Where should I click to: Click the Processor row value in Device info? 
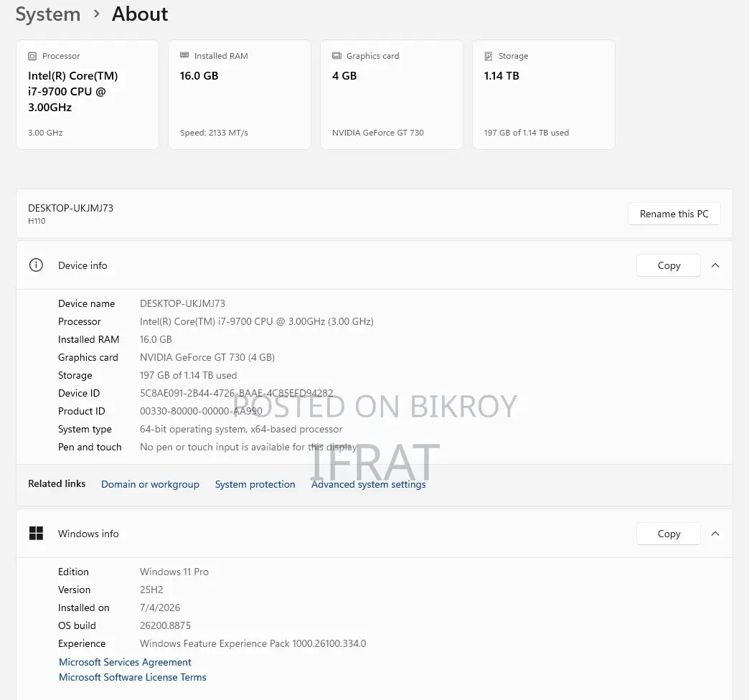[257, 321]
